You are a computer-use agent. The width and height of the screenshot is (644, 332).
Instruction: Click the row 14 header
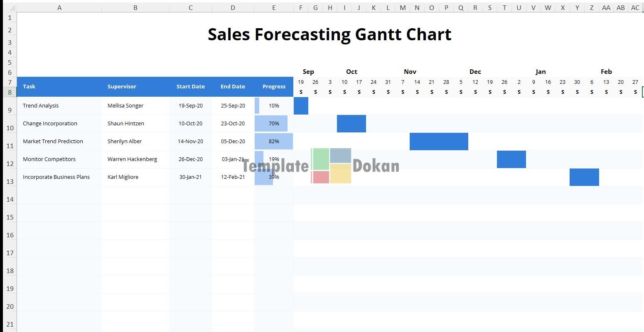pyautogui.click(x=10, y=199)
